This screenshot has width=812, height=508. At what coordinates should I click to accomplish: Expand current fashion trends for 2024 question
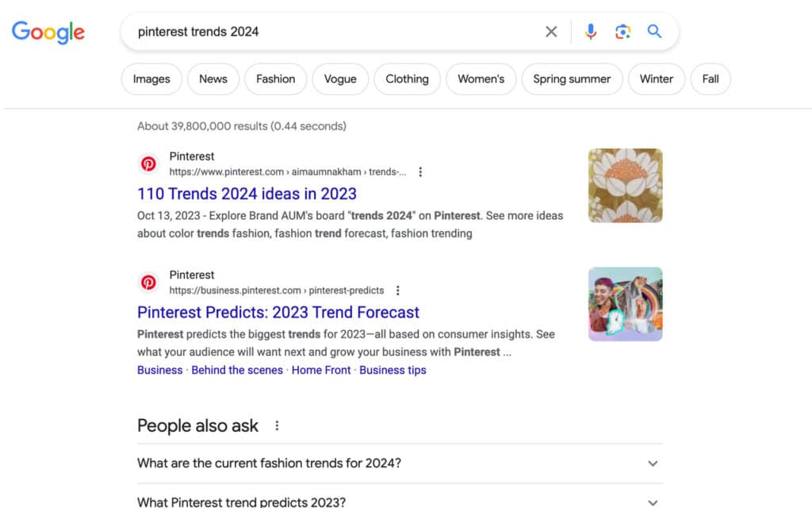point(653,464)
